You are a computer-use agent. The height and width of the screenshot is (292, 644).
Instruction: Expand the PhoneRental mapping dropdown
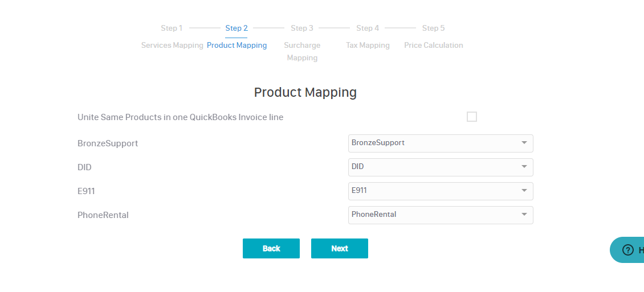pos(441,215)
